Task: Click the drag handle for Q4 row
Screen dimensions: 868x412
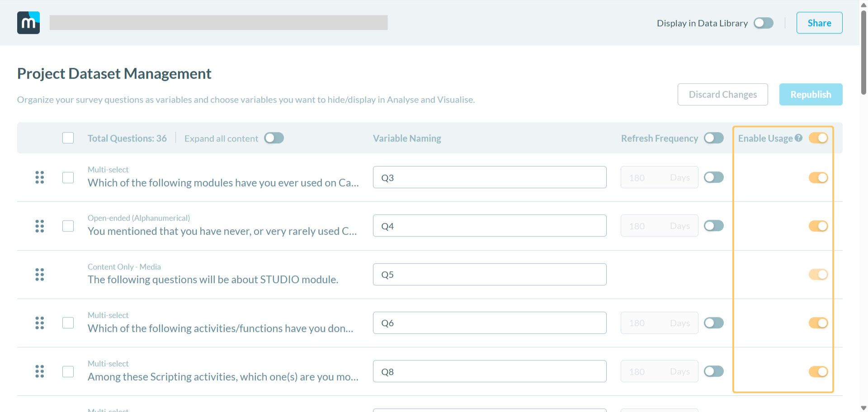Action: tap(40, 226)
